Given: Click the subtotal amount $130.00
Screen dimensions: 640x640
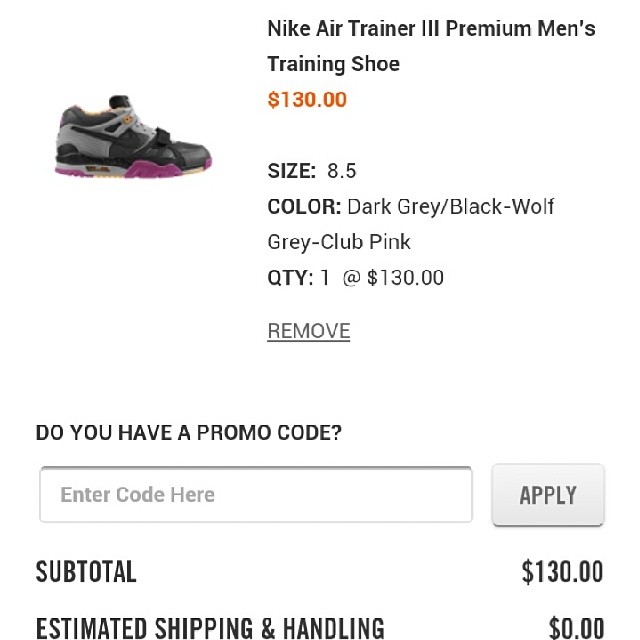Looking at the screenshot, I should [x=562, y=572].
